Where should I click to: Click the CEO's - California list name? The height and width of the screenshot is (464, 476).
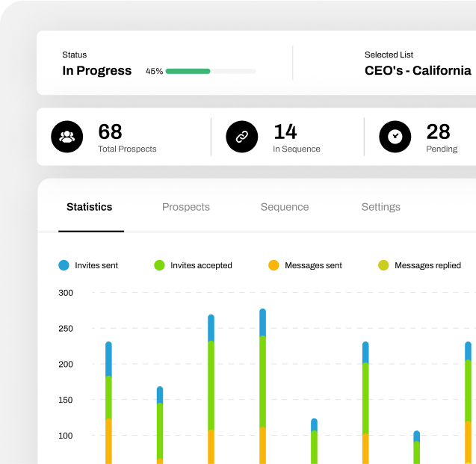tap(418, 71)
